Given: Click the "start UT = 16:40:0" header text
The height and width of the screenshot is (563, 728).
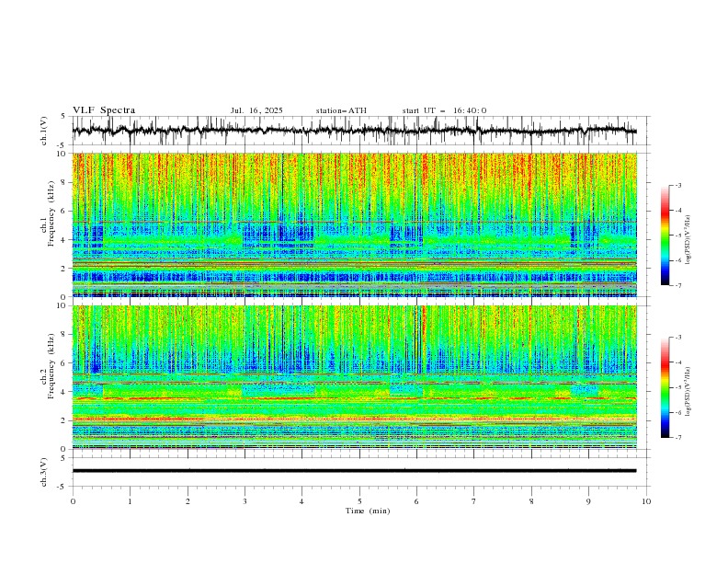Looking at the screenshot, I should 444,110.
